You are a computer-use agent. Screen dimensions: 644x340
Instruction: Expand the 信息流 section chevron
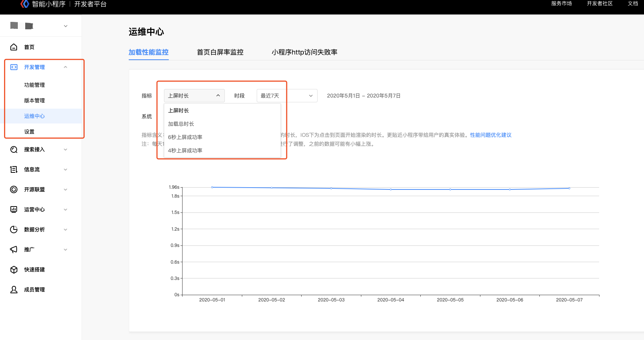[x=66, y=169]
